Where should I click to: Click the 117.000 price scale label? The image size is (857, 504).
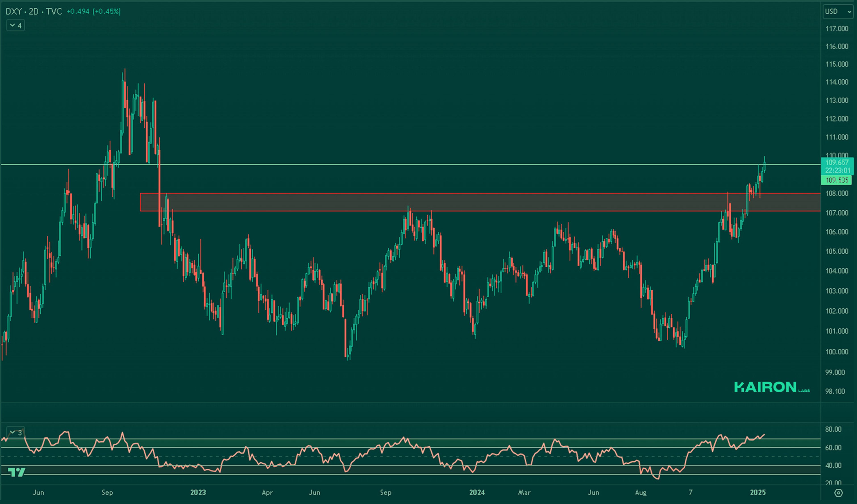837,29
